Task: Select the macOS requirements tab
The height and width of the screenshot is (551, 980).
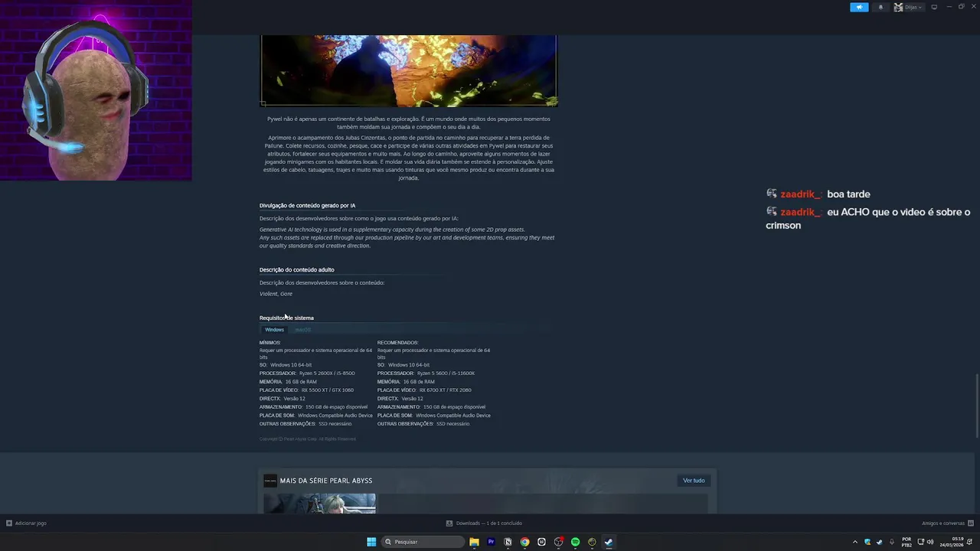Action: 302,330
